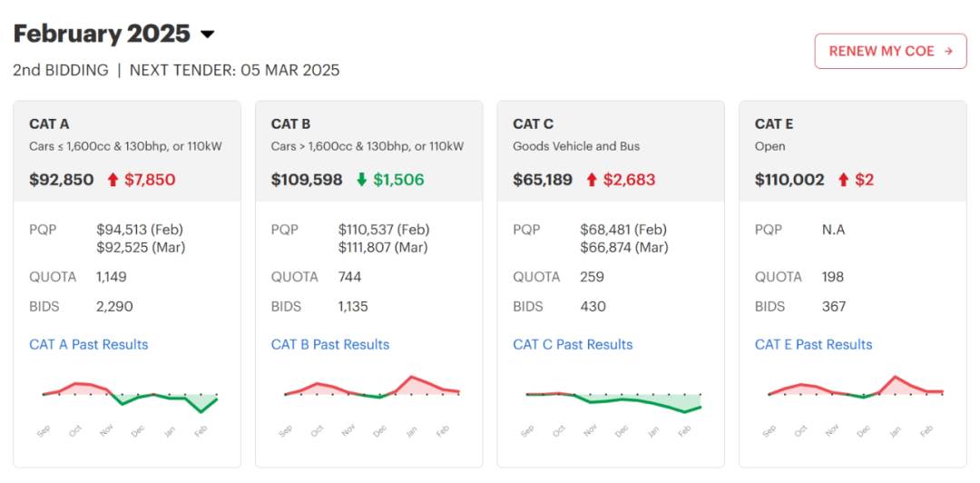Open CAT E Past Results link
Viewport: 980px width, 483px height.
point(814,344)
